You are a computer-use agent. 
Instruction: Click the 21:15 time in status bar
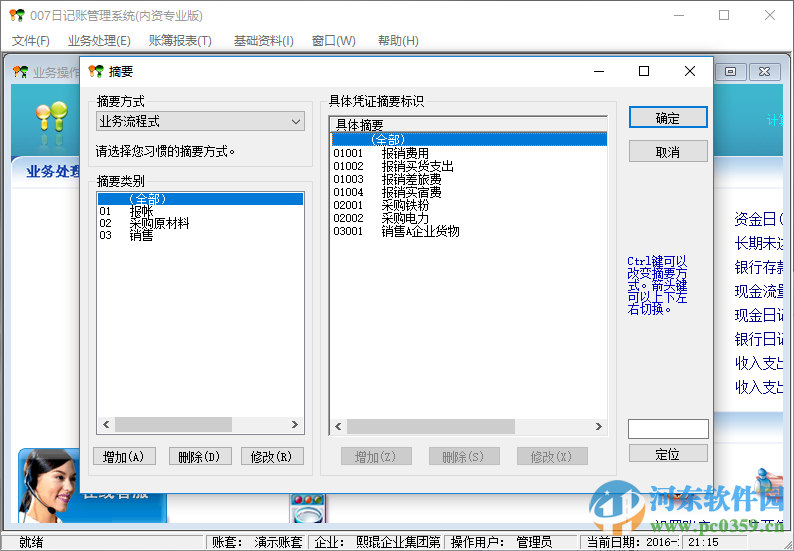pyautogui.click(x=703, y=542)
